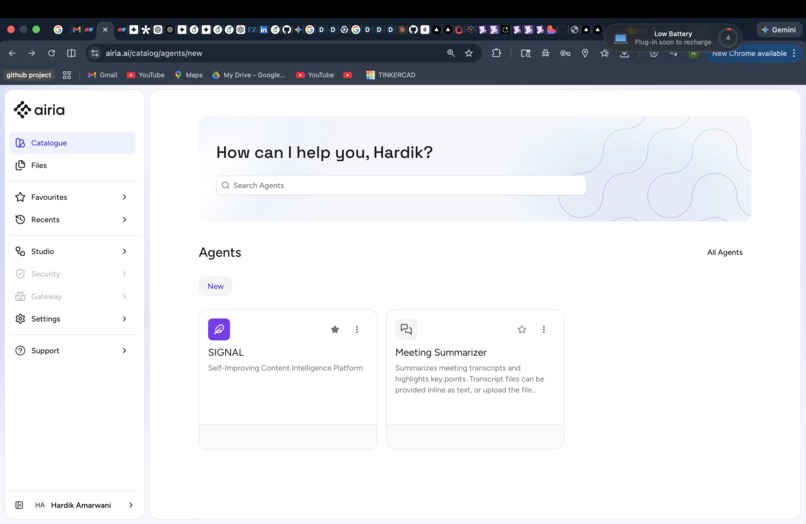Viewport: 806px width, 524px height.
Task: Open the Maps bookmark
Action: coord(188,75)
